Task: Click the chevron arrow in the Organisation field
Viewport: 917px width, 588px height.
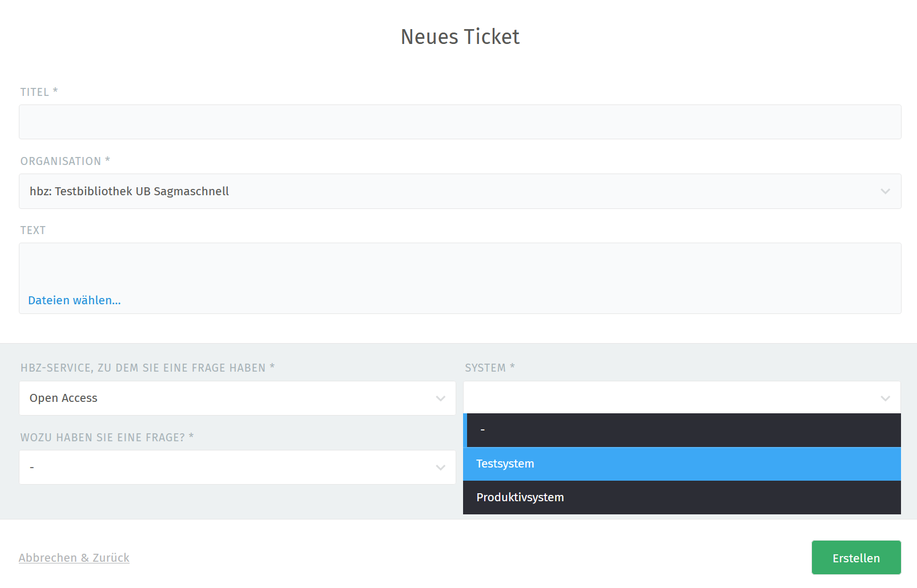Action: pos(885,191)
